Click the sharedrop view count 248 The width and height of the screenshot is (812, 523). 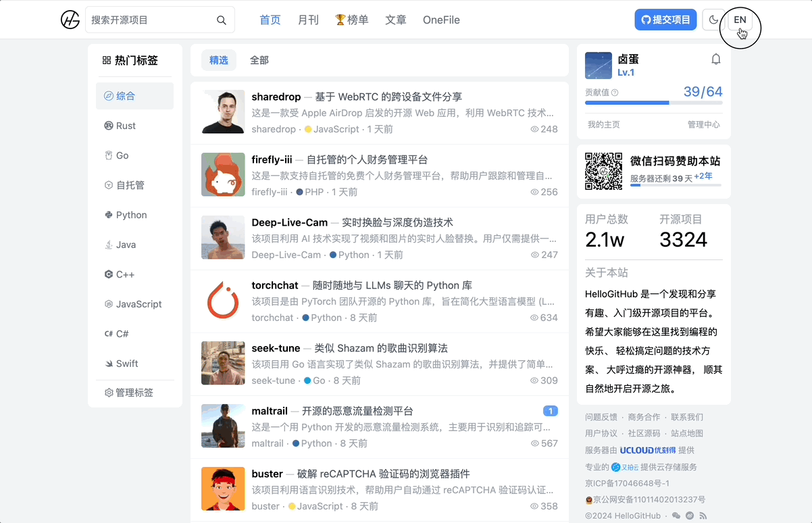tap(544, 129)
